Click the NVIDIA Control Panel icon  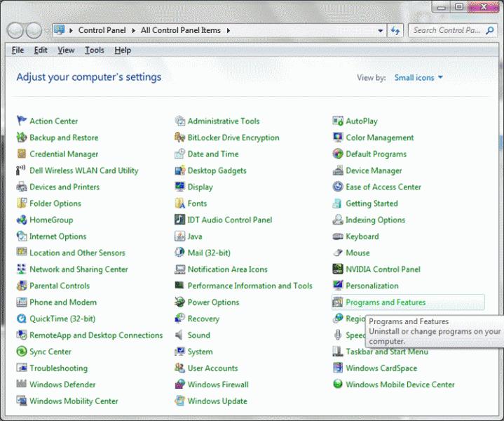click(339, 269)
